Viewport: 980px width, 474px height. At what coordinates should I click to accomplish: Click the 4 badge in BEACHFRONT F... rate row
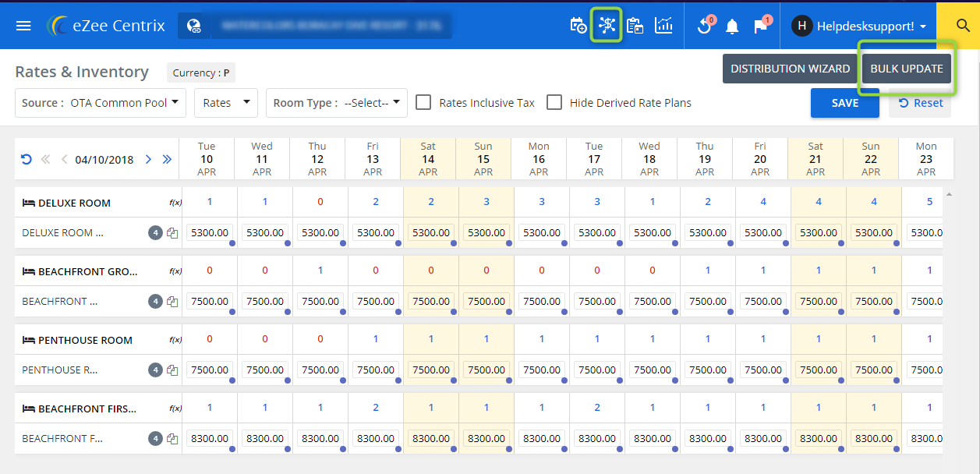pos(155,438)
